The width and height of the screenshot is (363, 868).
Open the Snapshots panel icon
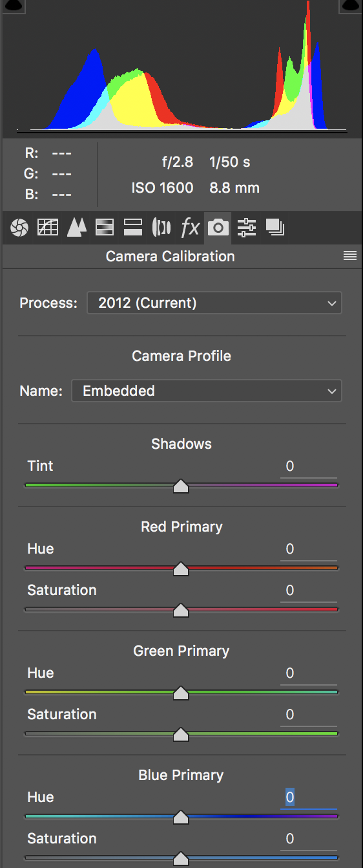click(275, 228)
